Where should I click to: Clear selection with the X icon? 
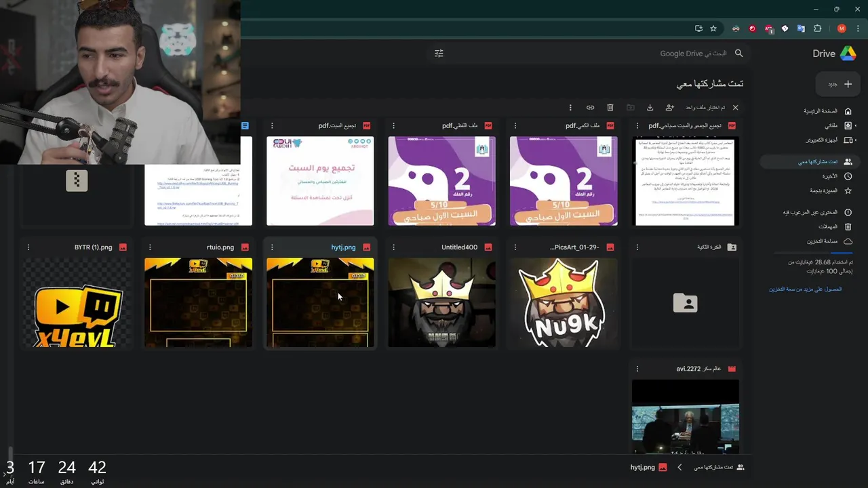[735, 108]
